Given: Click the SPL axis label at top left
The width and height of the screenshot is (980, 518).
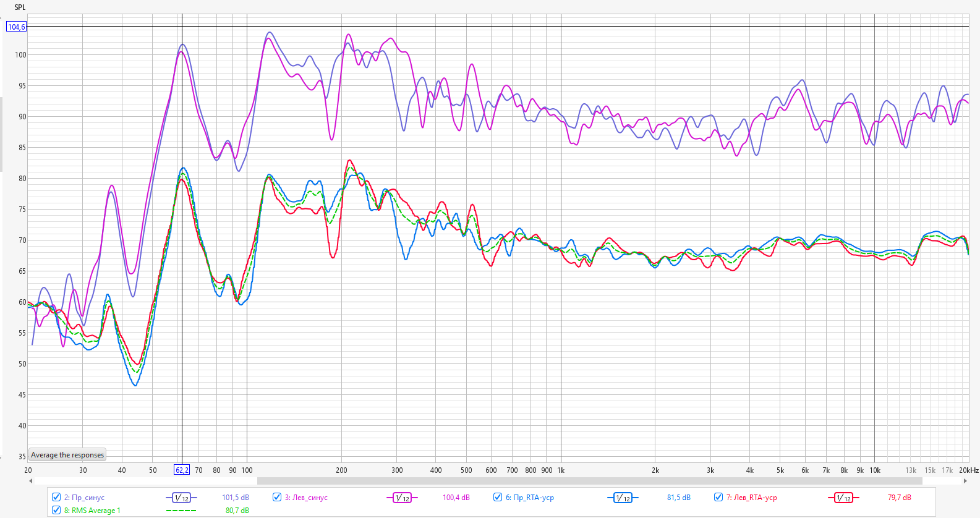Looking at the screenshot, I should (20, 7).
